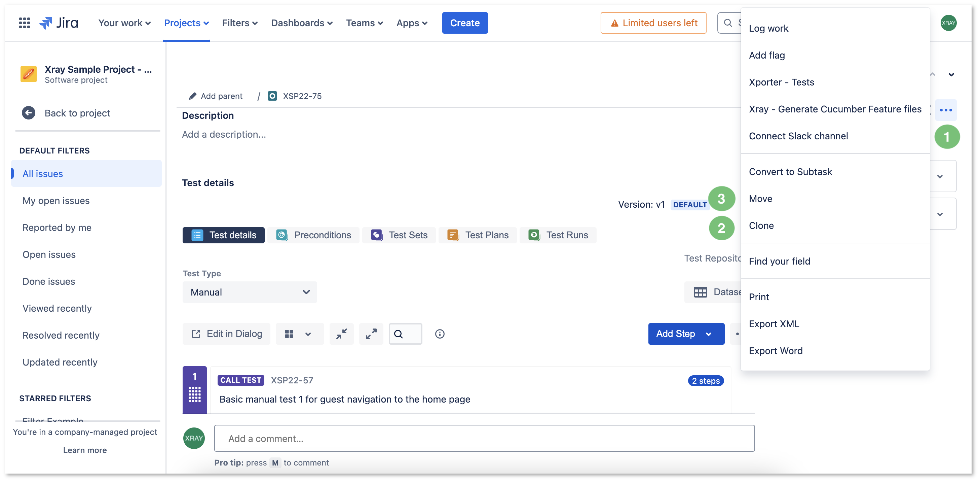
Task: Click the Limited users left button
Action: pyautogui.click(x=653, y=23)
